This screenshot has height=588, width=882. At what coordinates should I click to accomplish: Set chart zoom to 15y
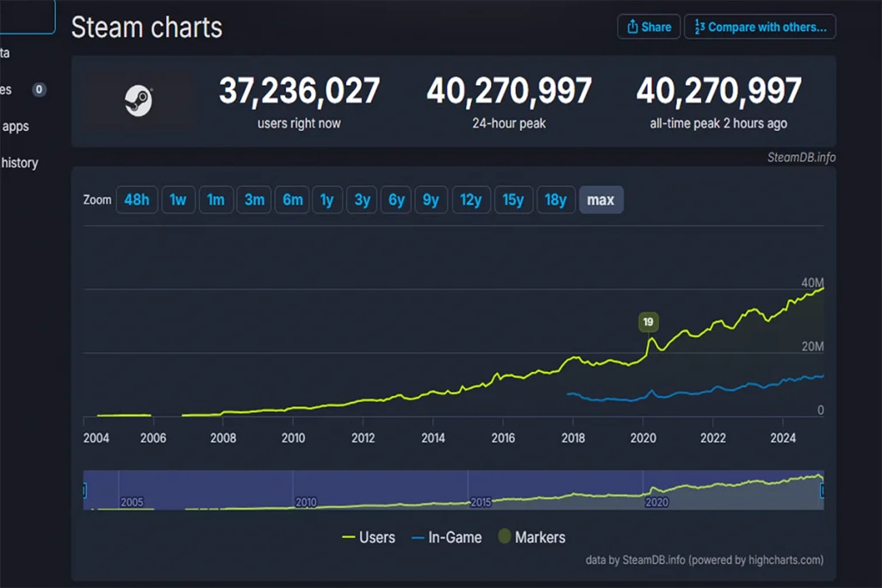point(513,200)
